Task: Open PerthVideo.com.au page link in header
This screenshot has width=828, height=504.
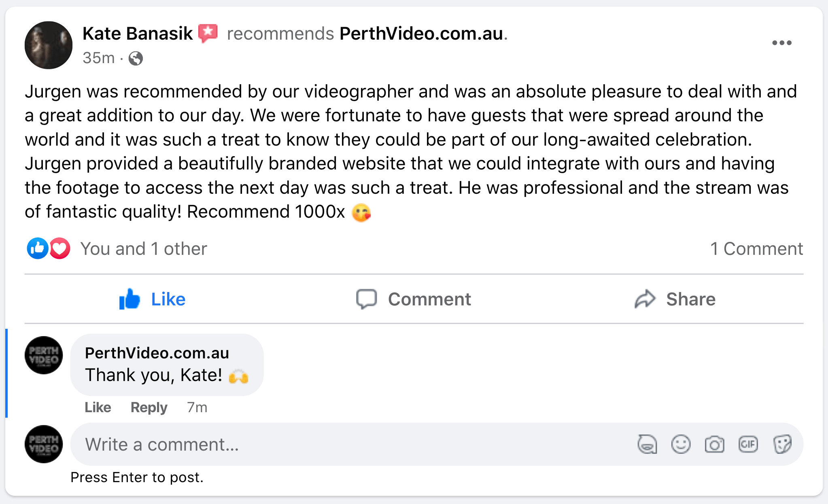Action: pyautogui.click(x=421, y=34)
